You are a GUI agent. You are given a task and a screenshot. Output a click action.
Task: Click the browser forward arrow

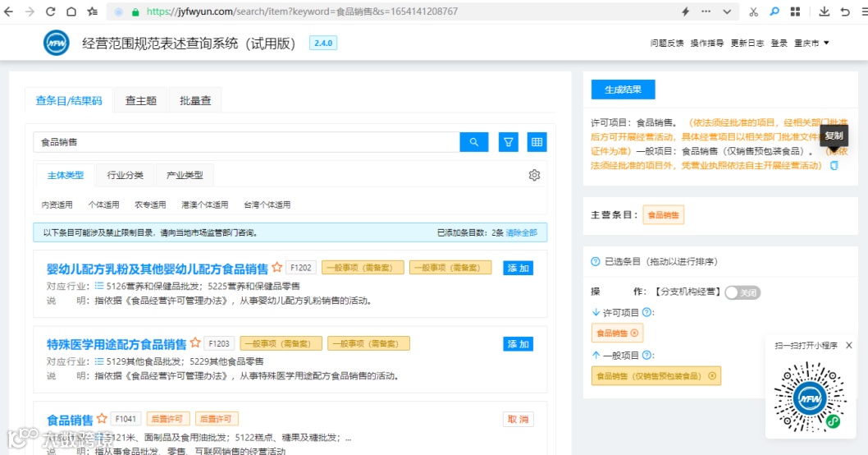(30, 11)
